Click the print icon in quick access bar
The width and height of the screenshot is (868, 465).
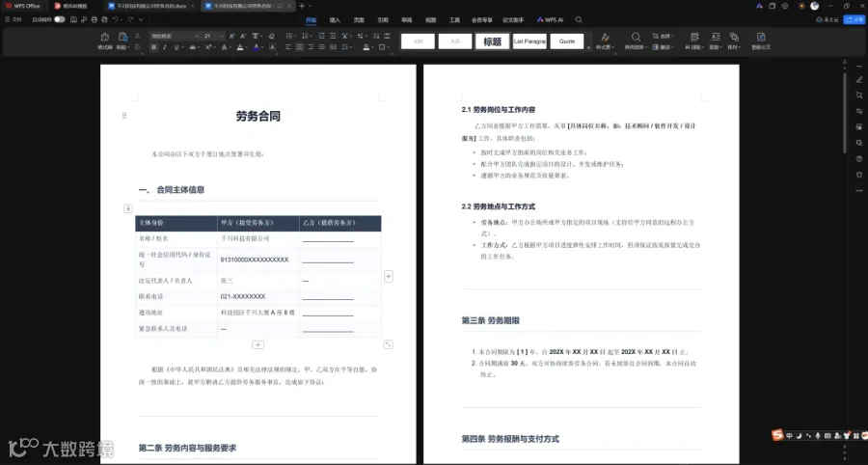click(x=95, y=20)
